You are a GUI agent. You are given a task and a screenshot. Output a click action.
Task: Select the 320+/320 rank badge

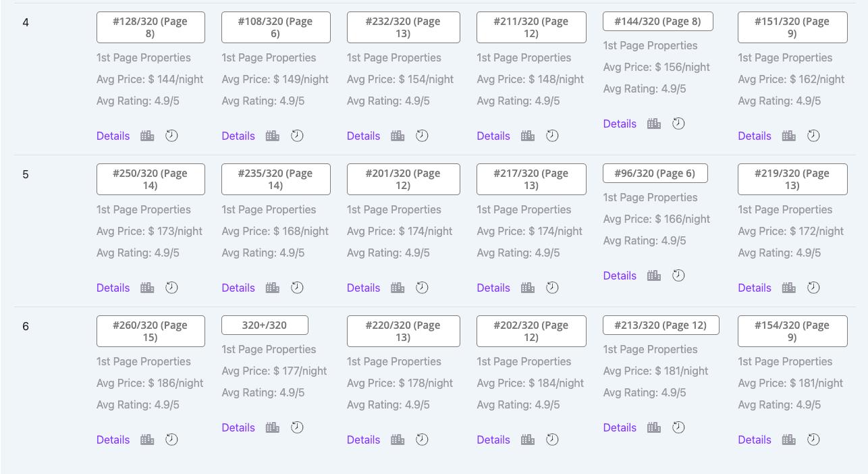tap(265, 325)
